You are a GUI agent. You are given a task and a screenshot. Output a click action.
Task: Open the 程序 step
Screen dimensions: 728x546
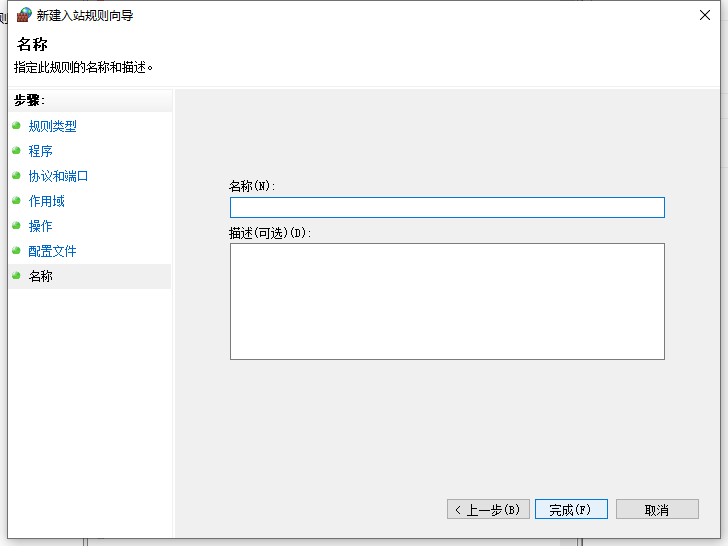[x=40, y=151]
